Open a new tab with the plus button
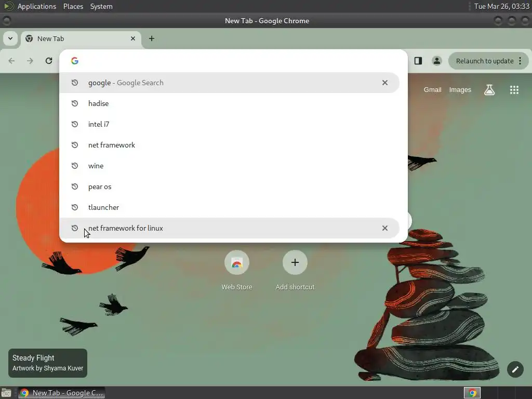This screenshot has height=399, width=532. (152, 38)
